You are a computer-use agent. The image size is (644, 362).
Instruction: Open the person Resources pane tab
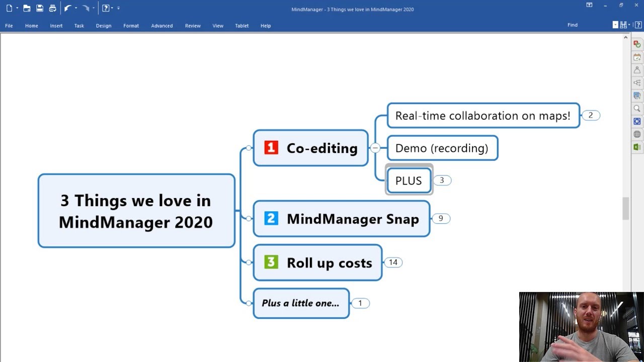pos(637,70)
